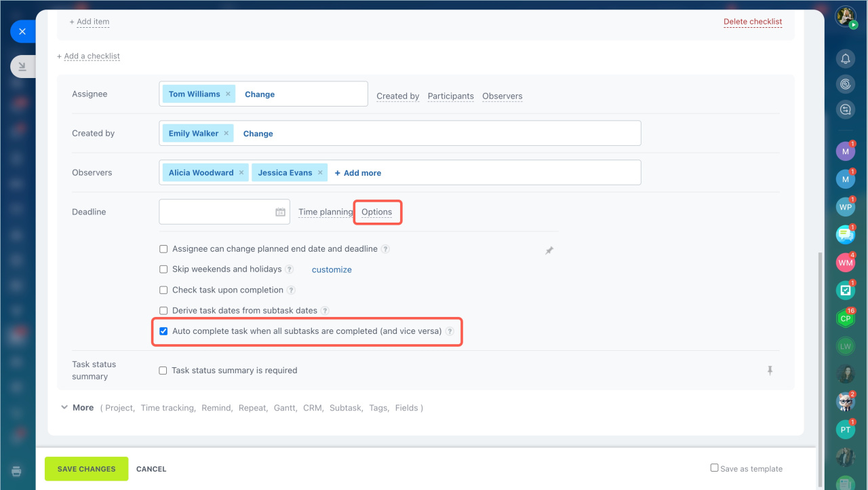
Task: Open the chat-sync icon in the sidebar
Action: (x=846, y=109)
